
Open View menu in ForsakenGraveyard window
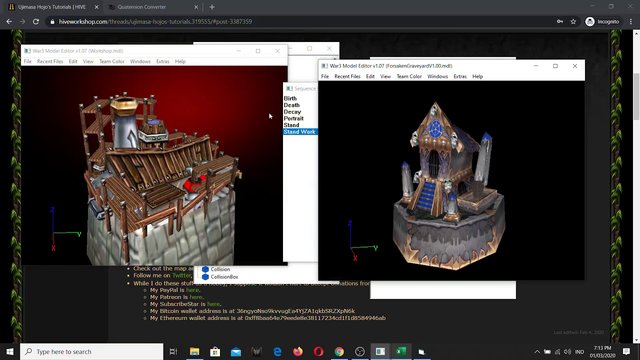coord(385,76)
